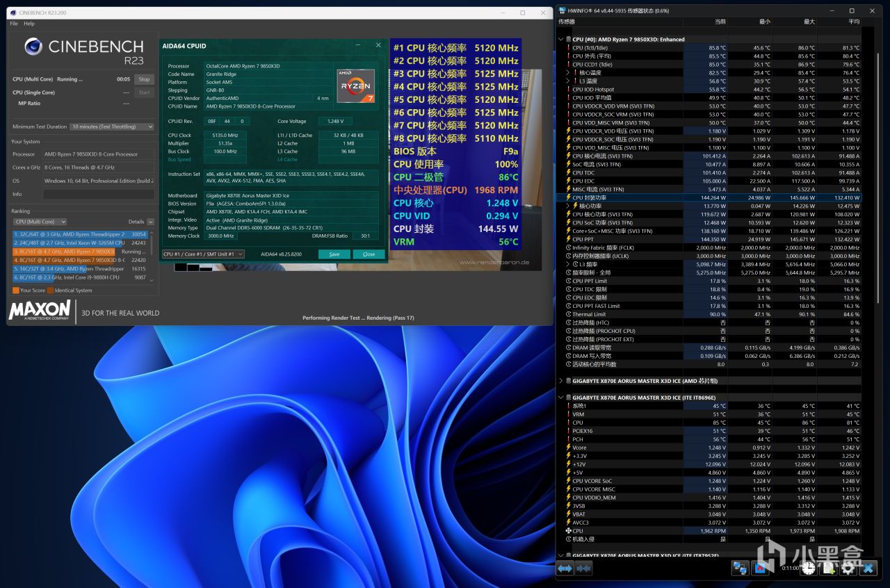Viewport: 890px width, 588px height.
Task: Open HWiNFO sensor settings gear
Action: pos(848,568)
